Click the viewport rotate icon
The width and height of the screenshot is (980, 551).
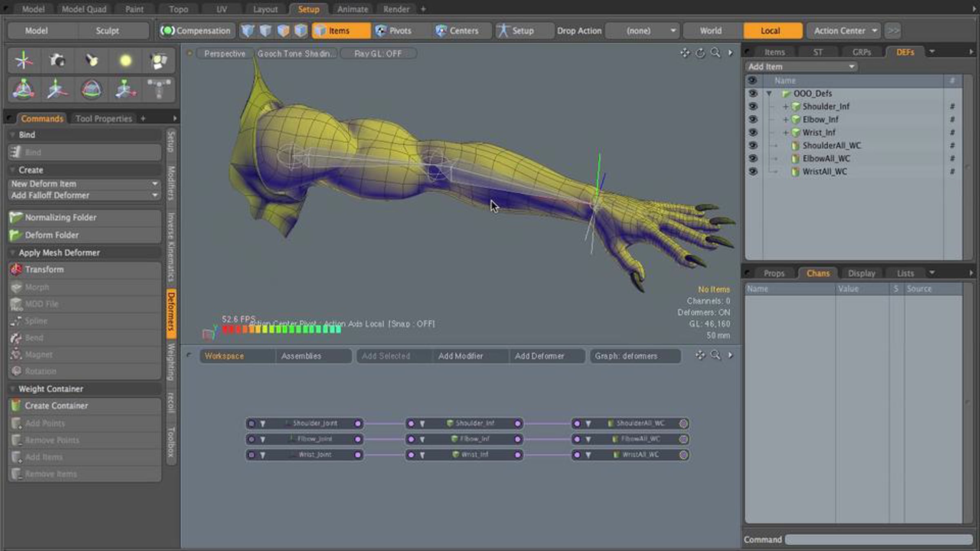700,53
